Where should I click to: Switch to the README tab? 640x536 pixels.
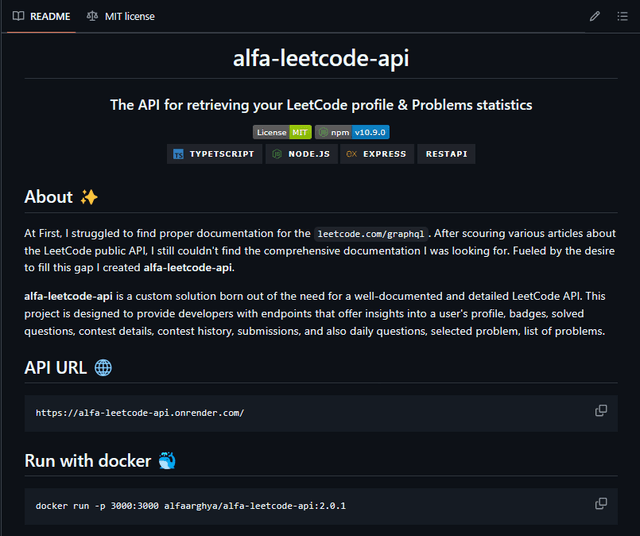click(x=42, y=16)
